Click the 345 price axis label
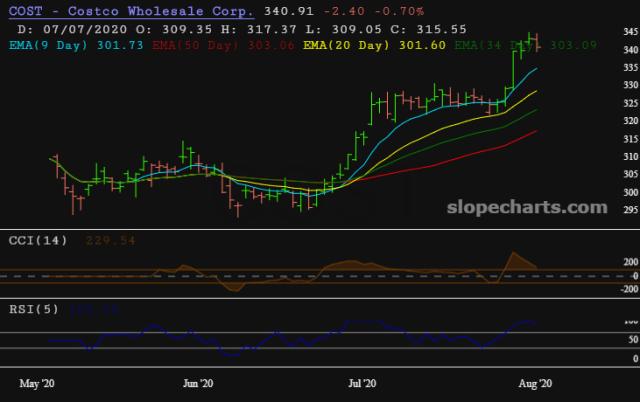The width and height of the screenshot is (640, 402). tap(631, 32)
